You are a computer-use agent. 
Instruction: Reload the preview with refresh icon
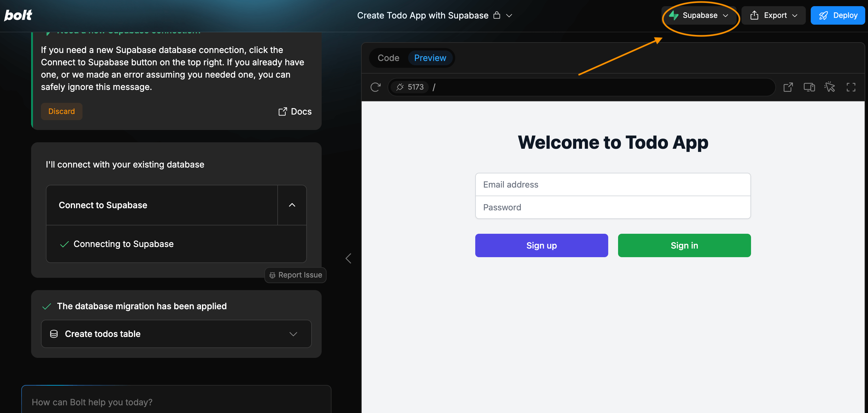(x=376, y=87)
